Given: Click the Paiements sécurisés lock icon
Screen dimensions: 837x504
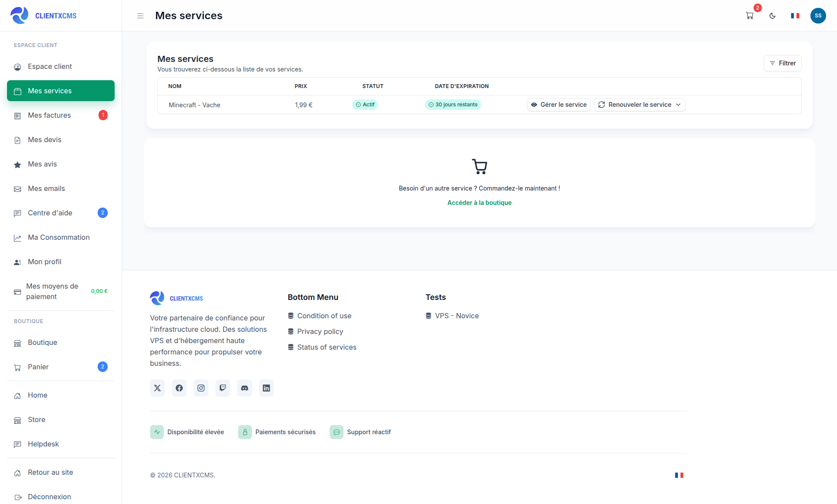Looking at the screenshot, I should [x=245, y=432].
